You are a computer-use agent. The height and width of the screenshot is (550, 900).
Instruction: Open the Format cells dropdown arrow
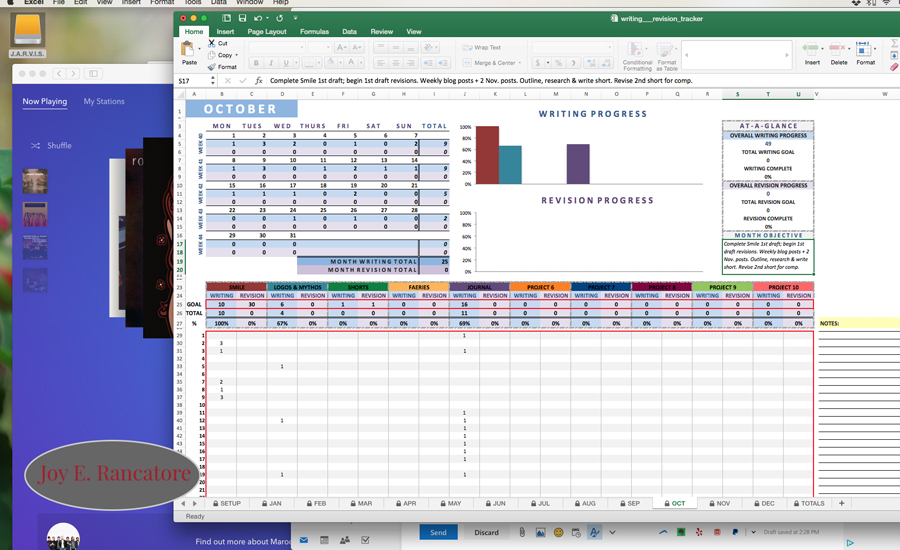(875, 49)
